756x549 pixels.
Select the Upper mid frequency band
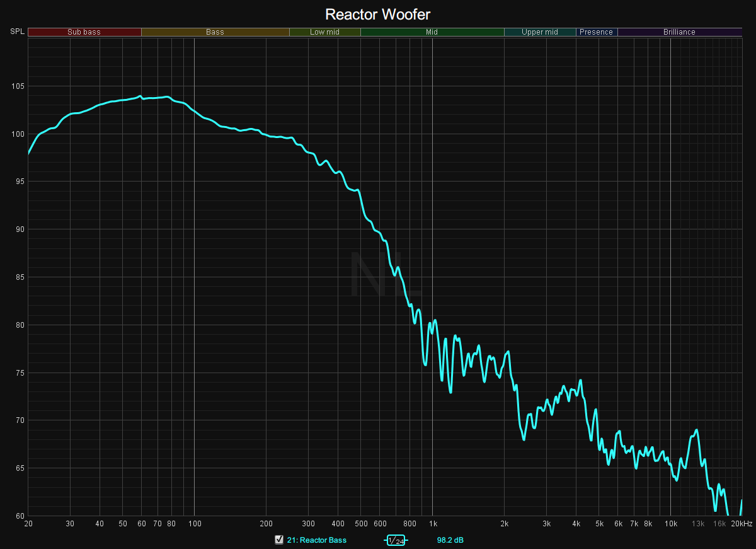540,32
